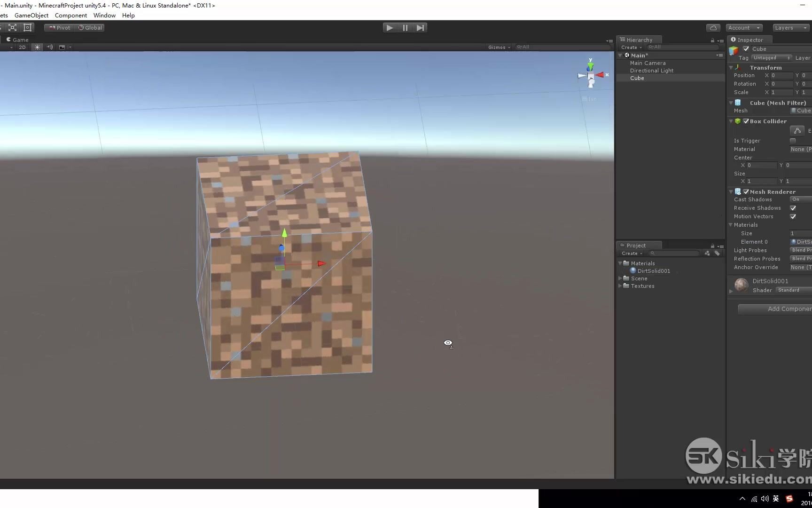
Task: Click the Global orientation button
Action: [90, 27]
